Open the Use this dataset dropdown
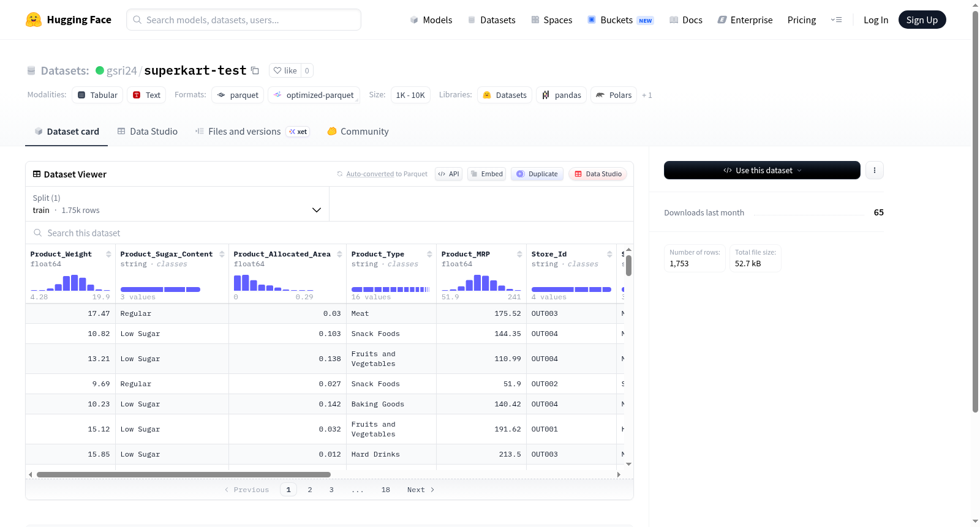The width and height of the screenshot is (980, 527). click(762, 170)
